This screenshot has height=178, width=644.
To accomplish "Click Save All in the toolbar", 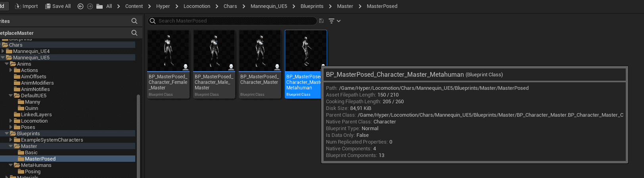I will 58,6.
